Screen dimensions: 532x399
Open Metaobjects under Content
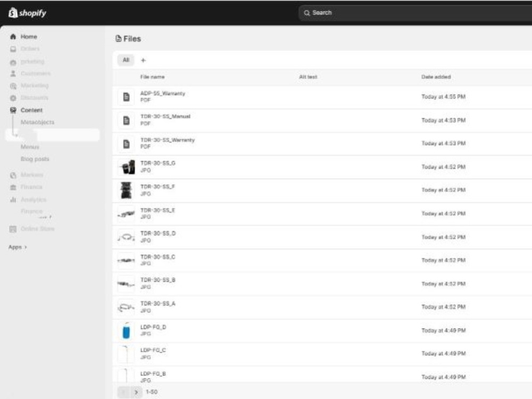click(37, 122)
